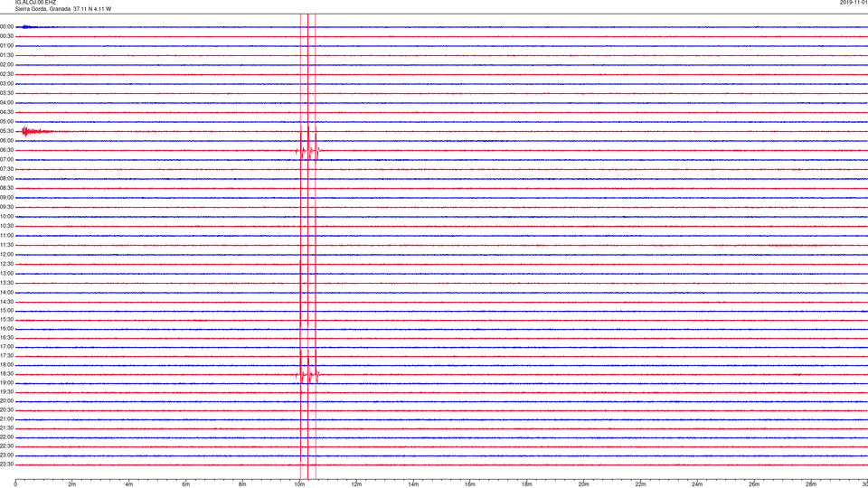The image size is (868, 488).
Task: Click the 26m axis tick label
Action: (x=754, y=484)
